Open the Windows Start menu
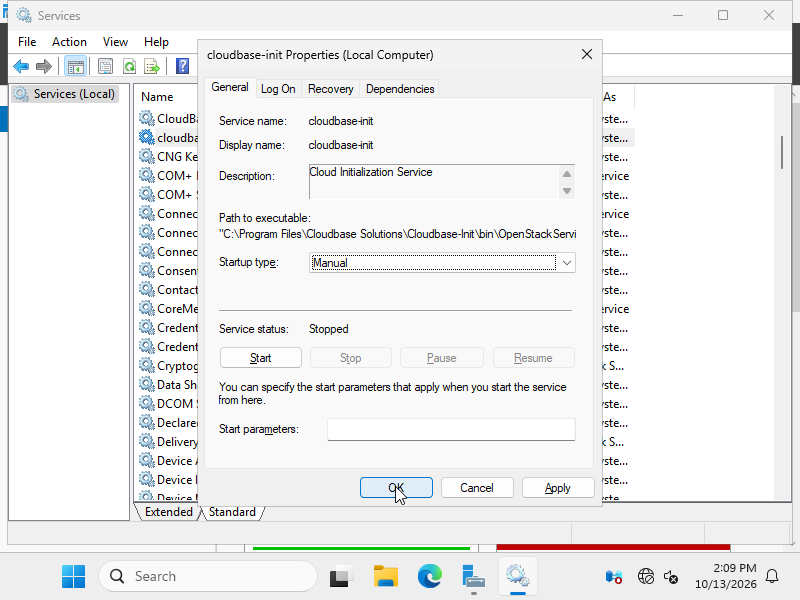Screen dimensions: 800x600 73,576
